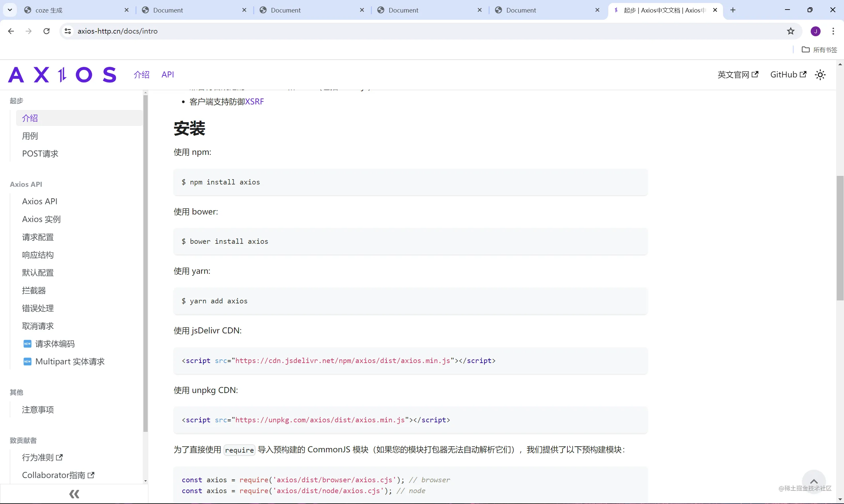Open the 所有书签 bookmarks folder
This screenshot has width=844, height=504.
(x=820, y=50)
